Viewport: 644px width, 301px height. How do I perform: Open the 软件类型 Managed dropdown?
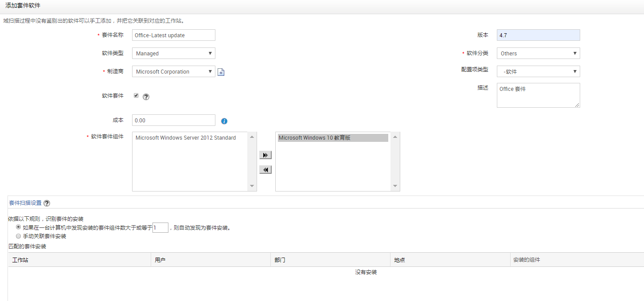pyautogui.click(x=173, y=53)
